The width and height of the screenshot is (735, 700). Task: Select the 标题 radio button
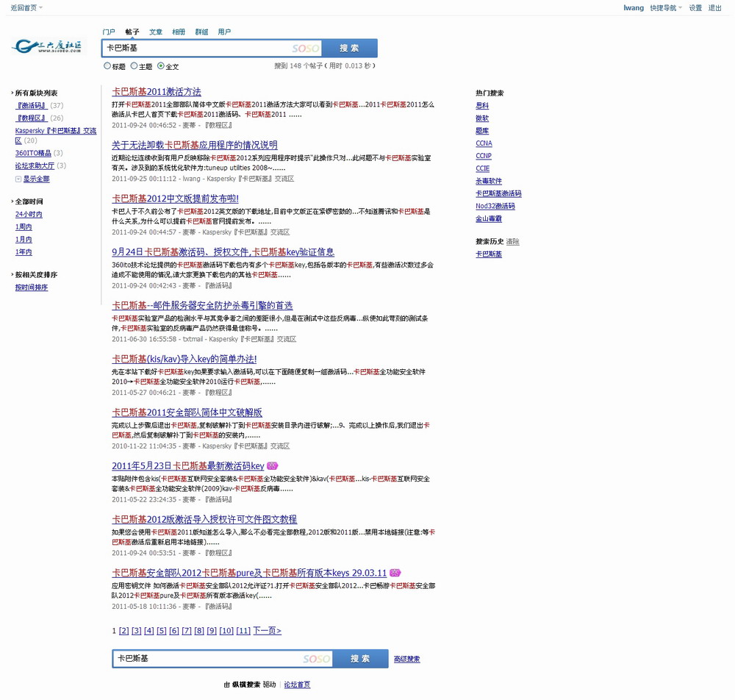pos(107,66)
